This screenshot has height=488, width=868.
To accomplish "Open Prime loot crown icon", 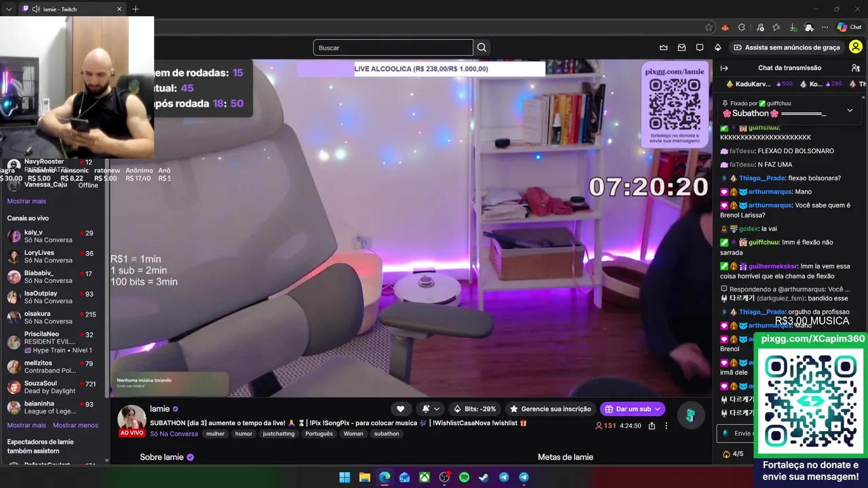I will (664, 47).
